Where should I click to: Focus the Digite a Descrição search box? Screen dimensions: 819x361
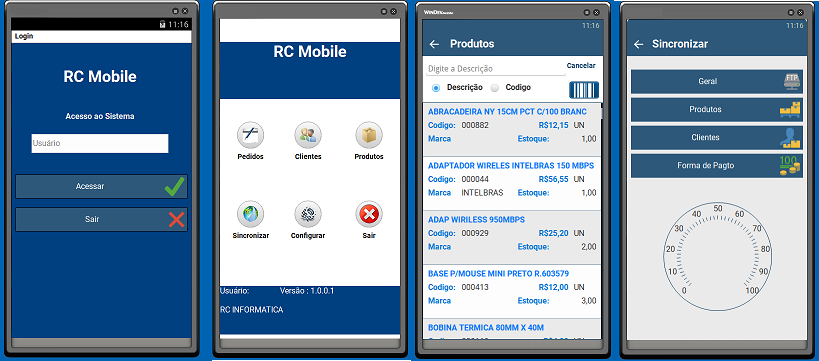coord(495,68)
